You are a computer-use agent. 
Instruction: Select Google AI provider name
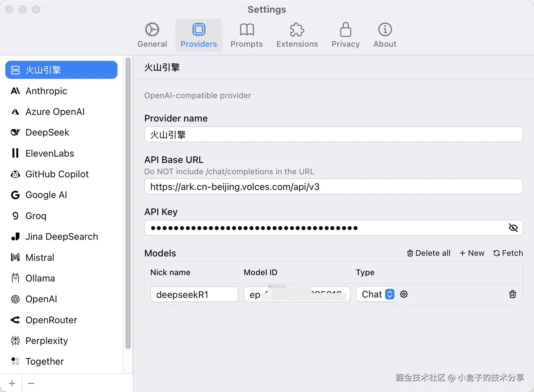(x=46, y=195)
